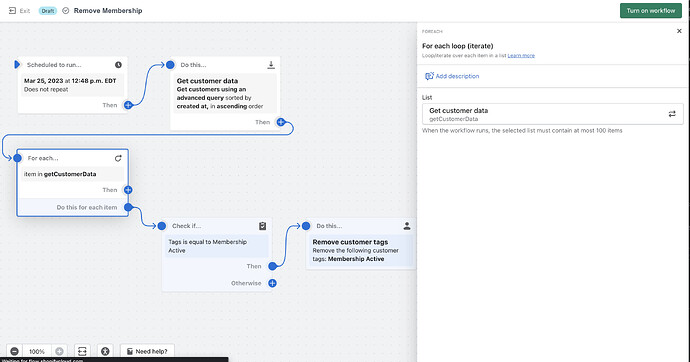The image size is (690, 362).
Task: Swap the selected list via arrows icon
Action: tap(672, 114)
